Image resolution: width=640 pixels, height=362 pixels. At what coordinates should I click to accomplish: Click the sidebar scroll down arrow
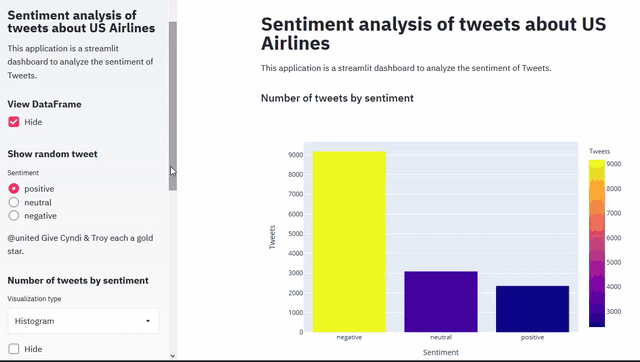click(x=173, y=356)
